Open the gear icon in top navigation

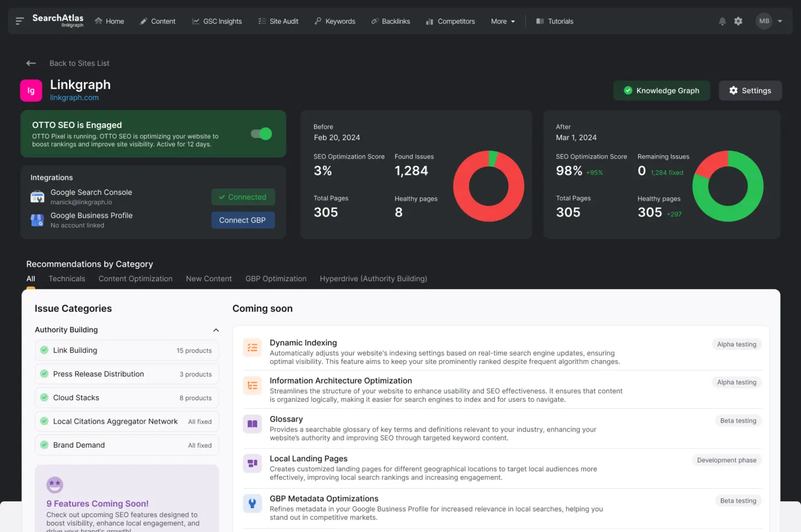(x=738, y=21)
